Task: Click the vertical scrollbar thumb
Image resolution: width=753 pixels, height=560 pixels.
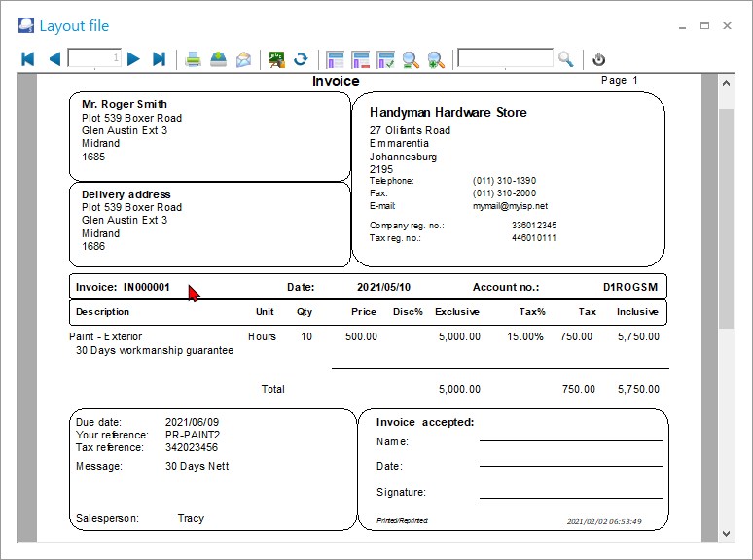Action: [726, 219]
